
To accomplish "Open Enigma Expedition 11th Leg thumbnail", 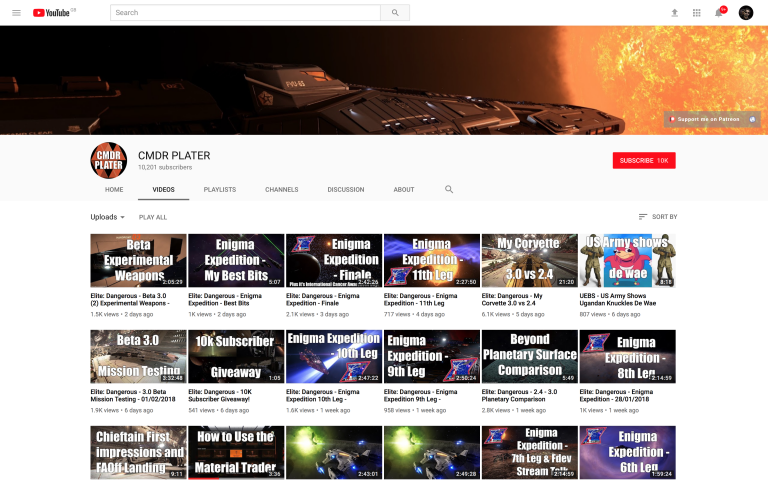I will point(432,261).
